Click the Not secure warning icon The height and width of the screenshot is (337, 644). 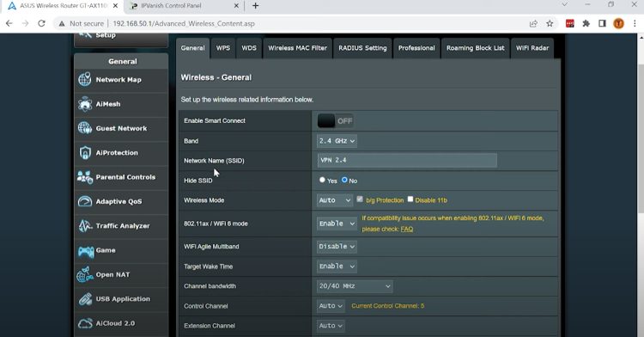coord(62,23)
